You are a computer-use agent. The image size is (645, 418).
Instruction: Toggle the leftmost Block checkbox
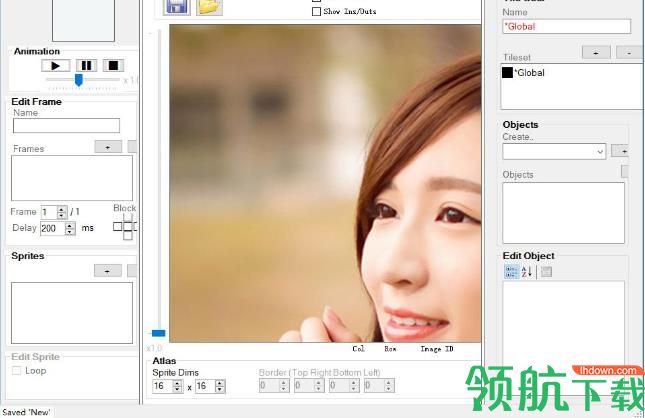coord(118,226)
